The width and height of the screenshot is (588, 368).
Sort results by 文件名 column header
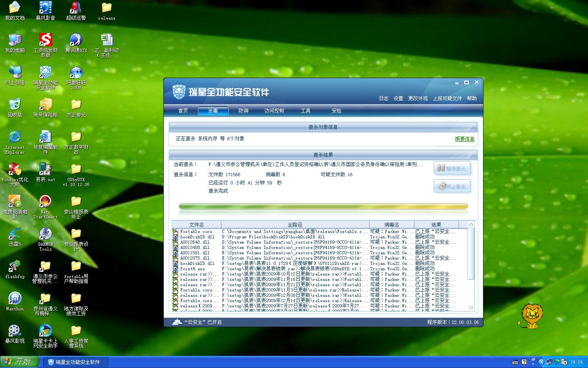click(196, 224)
